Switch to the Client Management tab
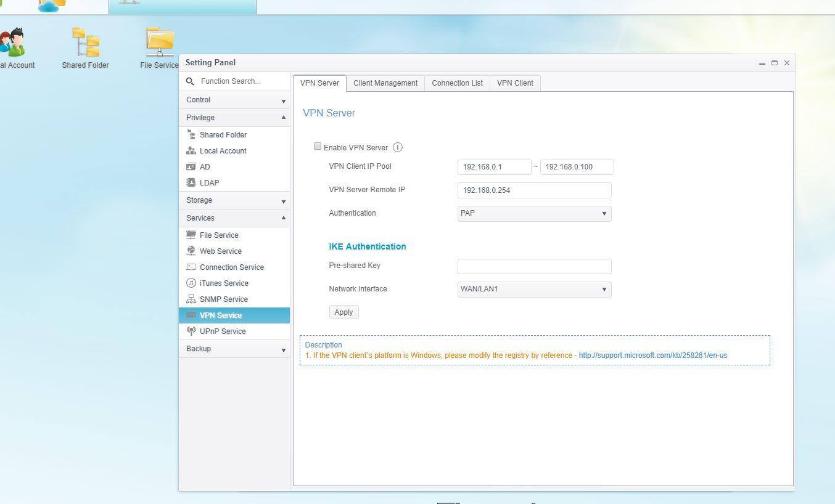This screenshot has width=835, height=504. 385,83
